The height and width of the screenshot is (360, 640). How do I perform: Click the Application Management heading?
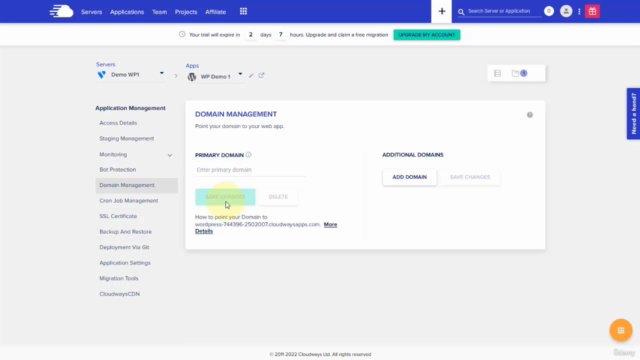coord(130,108)
